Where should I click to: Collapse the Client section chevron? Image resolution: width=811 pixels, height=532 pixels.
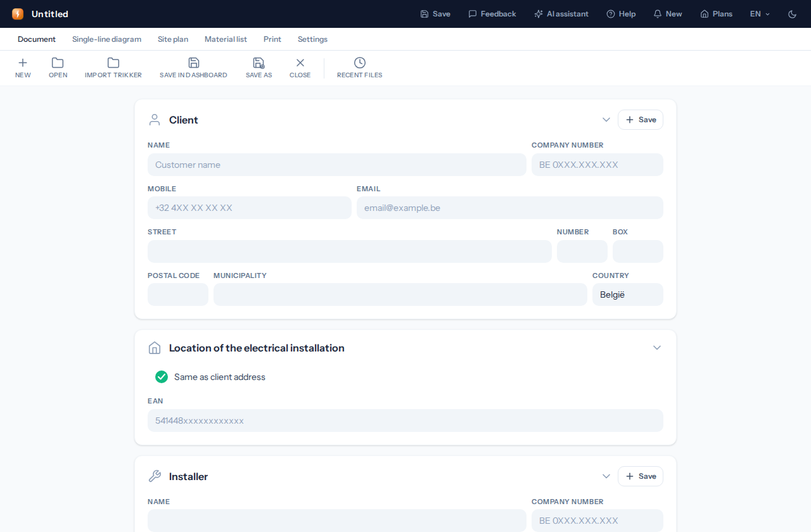[x=606, y=120]
